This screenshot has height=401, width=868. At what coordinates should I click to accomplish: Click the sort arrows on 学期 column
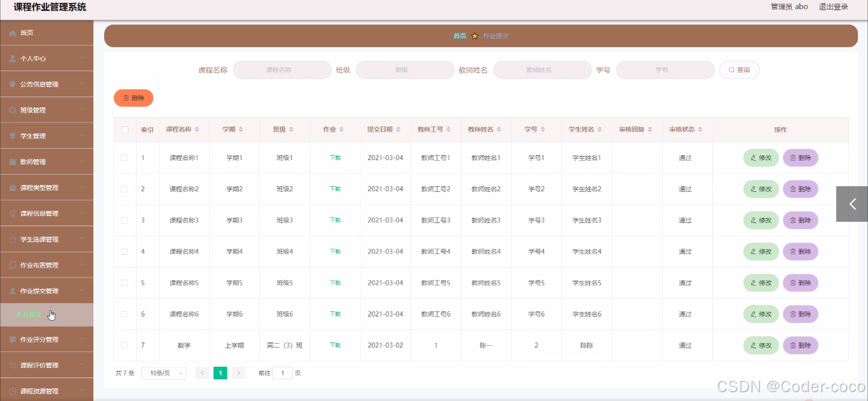coord(241,130)
